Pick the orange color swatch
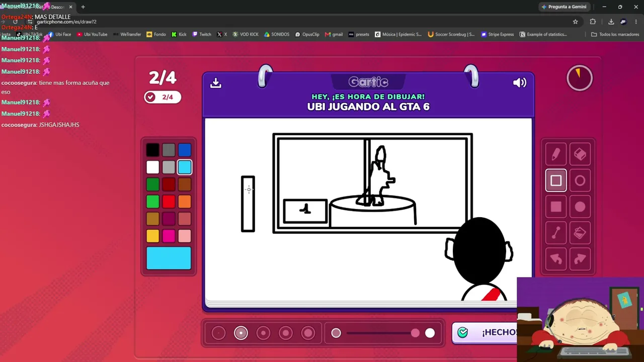Viewport: 644px width, 362px height. tap(185, 202)
